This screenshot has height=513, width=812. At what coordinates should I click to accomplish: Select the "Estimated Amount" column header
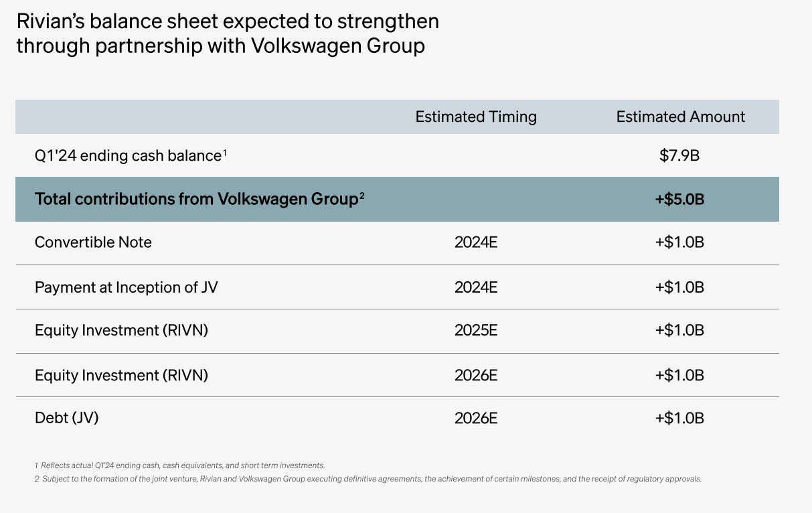[680, 117]
